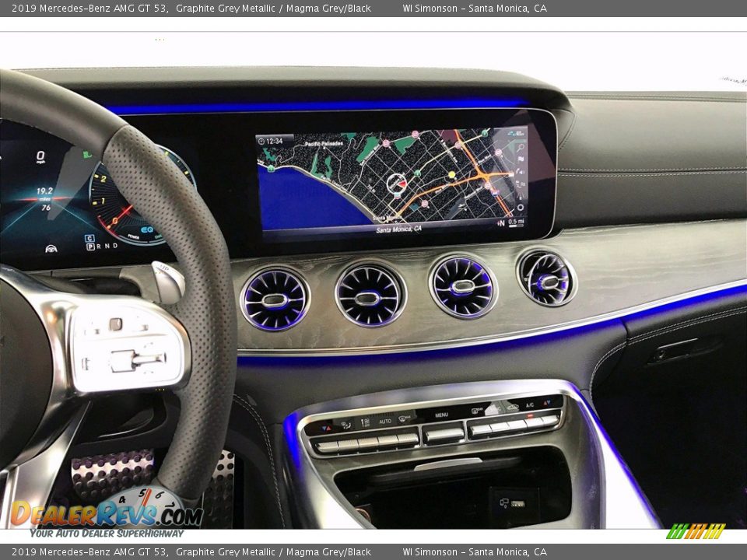The width and height of the screenshot is (747, 560).
Task: Tap the EQ boost label on the gauge
Action: (147, 230)
